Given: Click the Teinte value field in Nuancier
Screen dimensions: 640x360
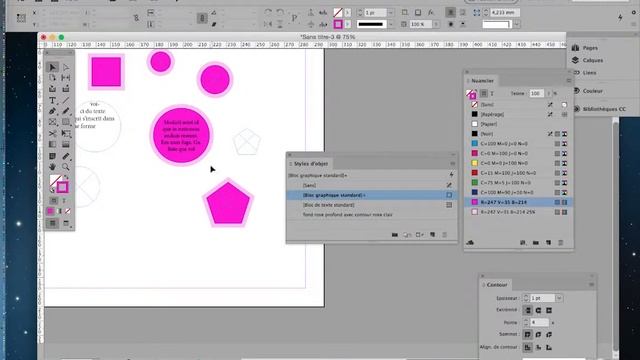Looking at the screenshot, I should point(536,93).
